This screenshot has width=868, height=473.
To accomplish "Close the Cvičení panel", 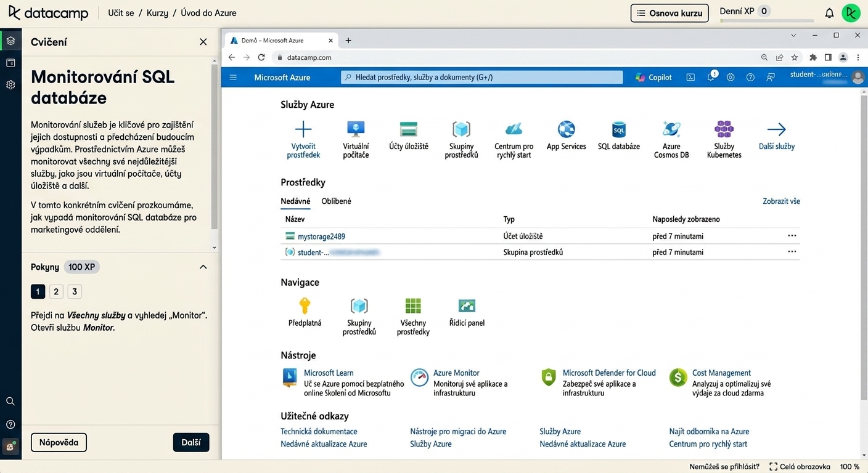I will [203, 42].
